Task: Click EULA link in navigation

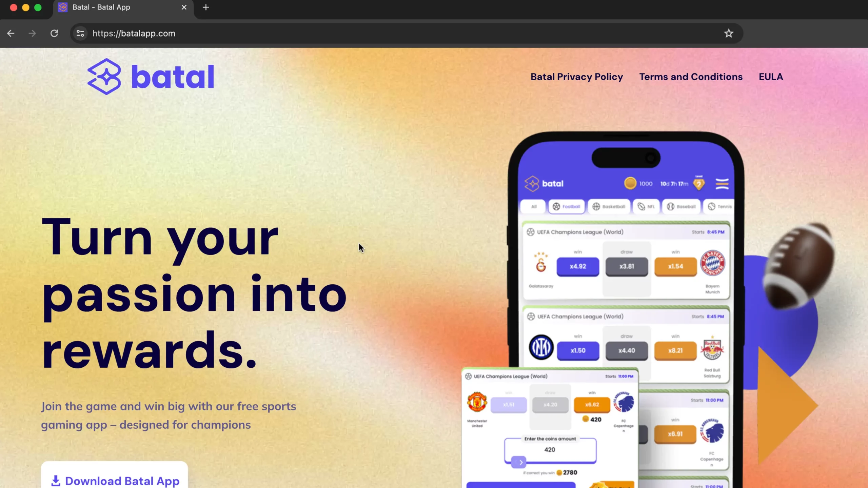Action: pos(771,76)
